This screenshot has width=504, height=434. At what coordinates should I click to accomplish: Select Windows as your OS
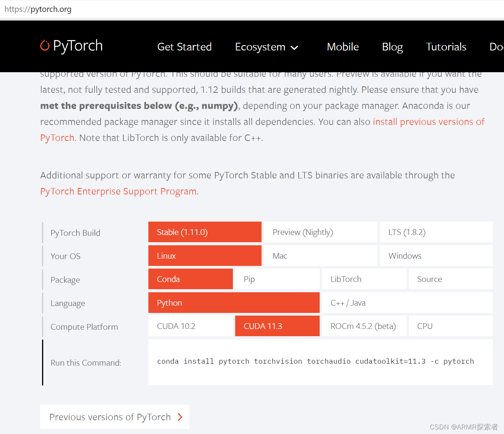436,256
